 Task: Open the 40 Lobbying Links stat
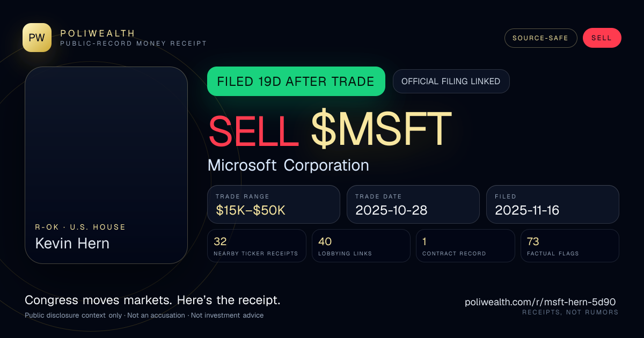[361, 246]
